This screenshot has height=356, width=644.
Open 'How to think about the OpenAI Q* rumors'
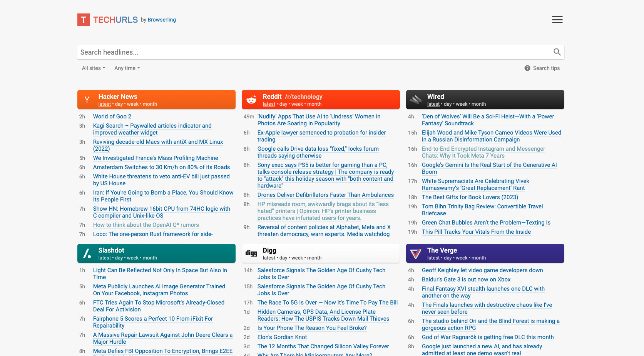click(146, 225)
